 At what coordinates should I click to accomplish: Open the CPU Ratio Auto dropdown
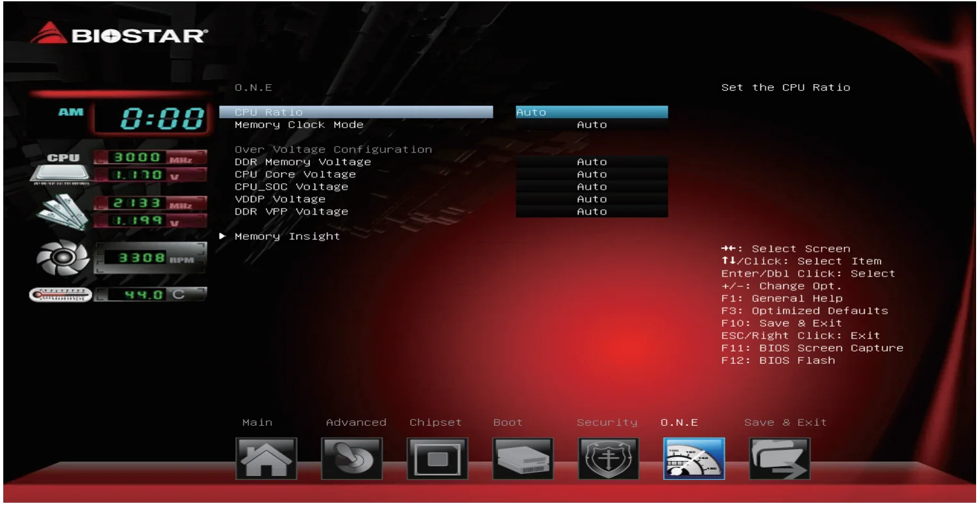tap(592, 112)
